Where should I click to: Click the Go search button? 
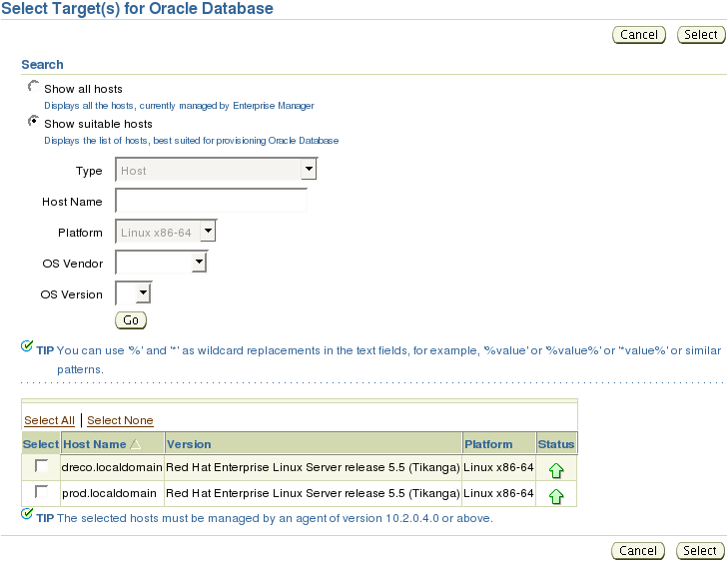[x=131, y=320]
